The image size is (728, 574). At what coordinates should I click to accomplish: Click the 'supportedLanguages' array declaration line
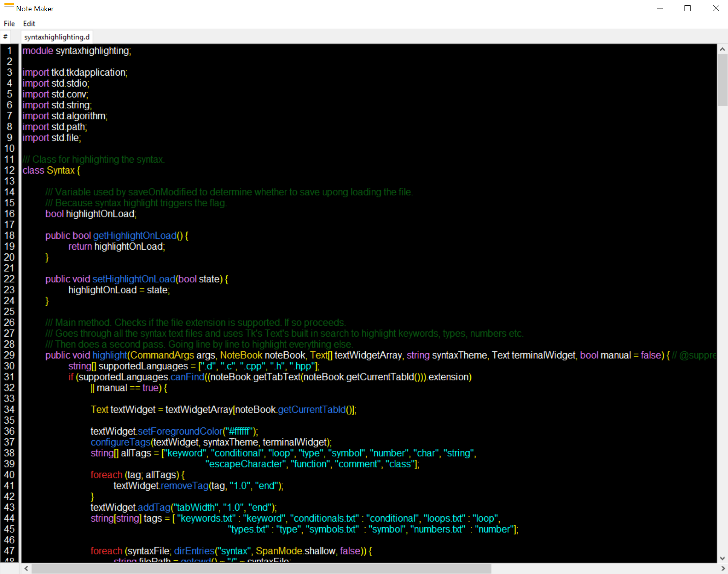(194, 366)
